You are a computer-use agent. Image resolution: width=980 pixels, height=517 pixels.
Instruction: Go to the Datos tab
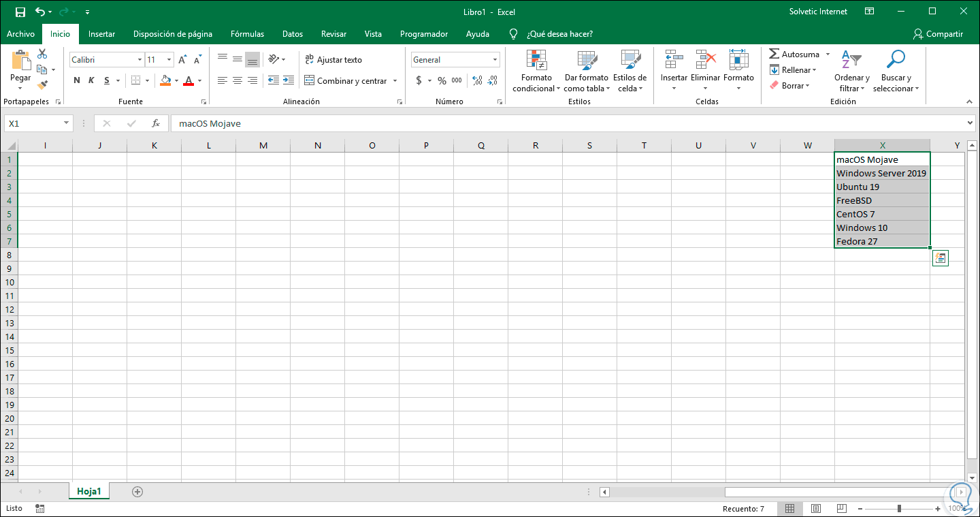293,34
